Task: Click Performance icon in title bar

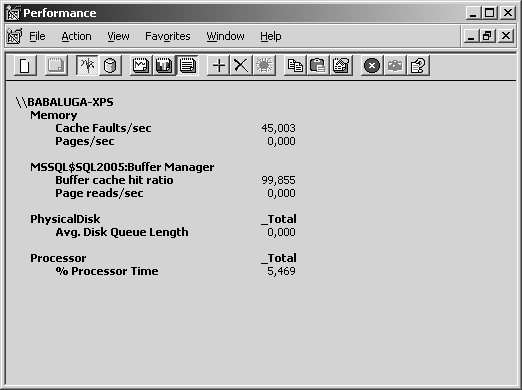Action: click(x=13, y=13)
